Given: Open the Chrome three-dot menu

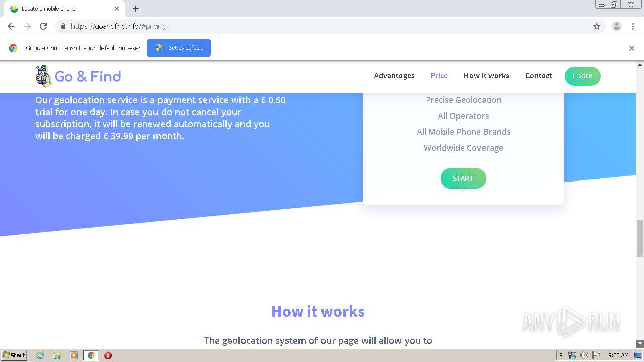Looking at the screenshot, I should [x=633, y=26].
